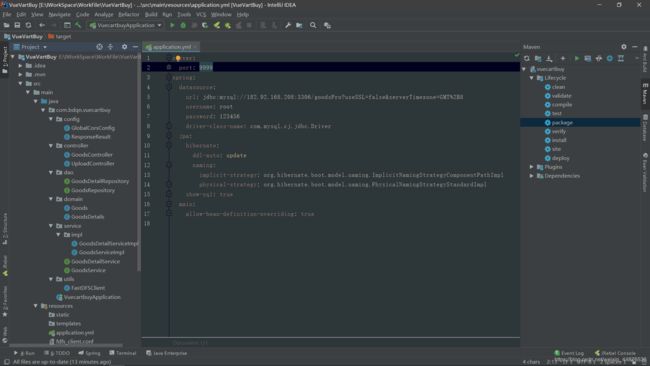Open the Event Log
This screenshot has height=366, width=650.
click(569, 353)
